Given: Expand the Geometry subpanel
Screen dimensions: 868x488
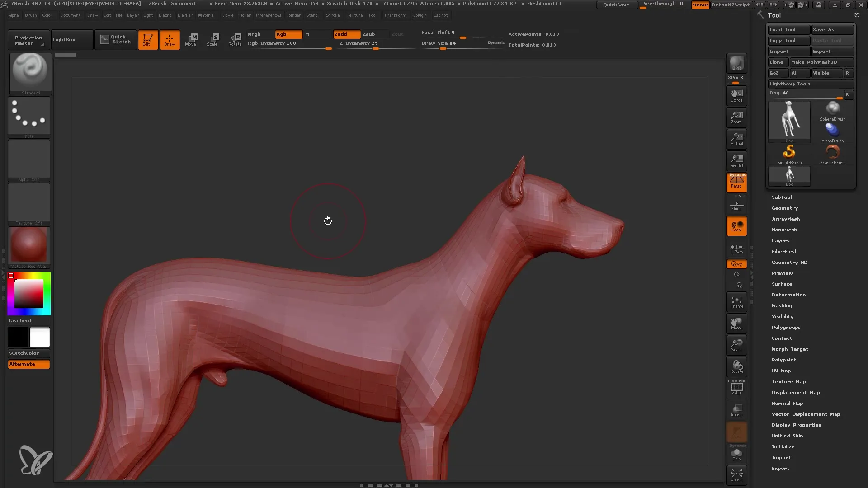Looking at the screenshot, I should pyautogui.click(x=785, y=208).
